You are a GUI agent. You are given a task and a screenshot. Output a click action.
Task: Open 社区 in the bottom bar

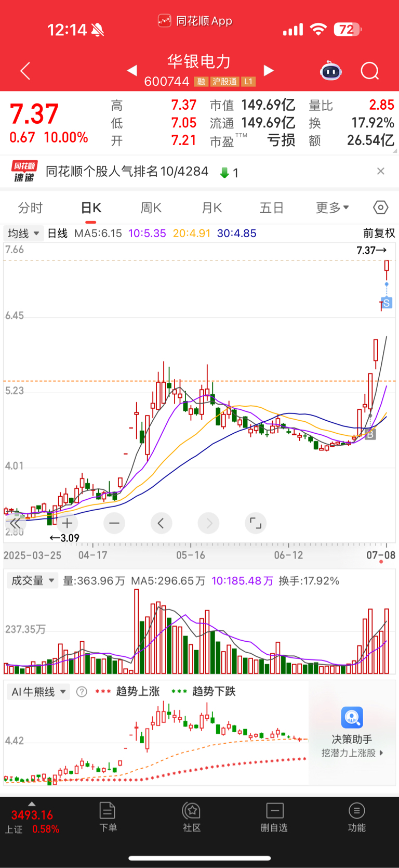click(192, 817)
